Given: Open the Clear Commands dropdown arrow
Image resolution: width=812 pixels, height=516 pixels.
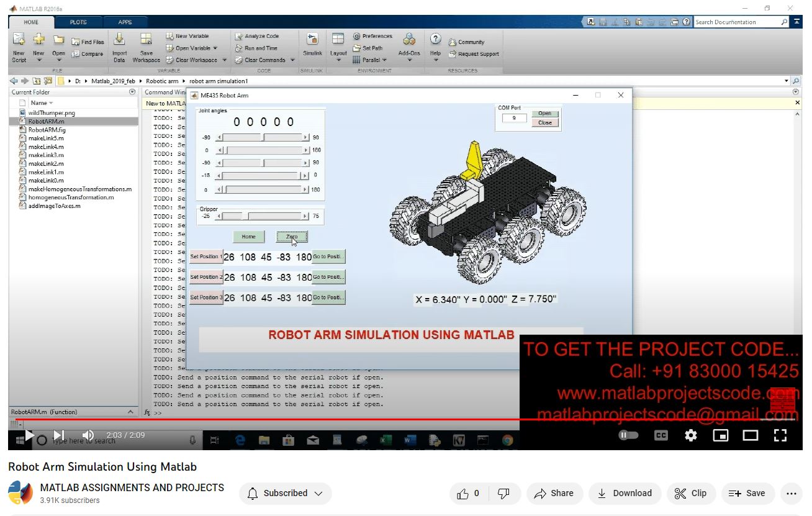Looking at the screenshot, I should click(292, 60).
